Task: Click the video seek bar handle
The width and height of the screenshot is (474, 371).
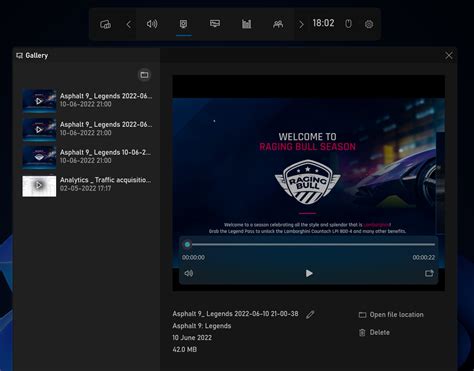Action: tap(187, 244)
